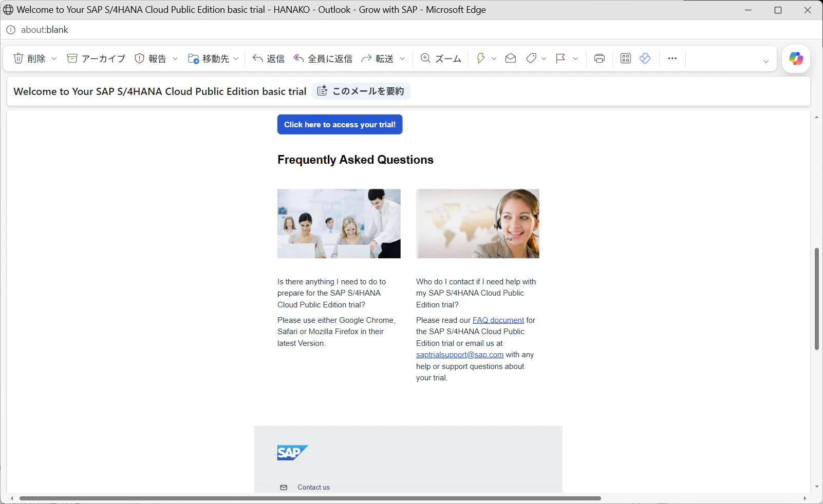Click the about:blank address text
Viewport: 823px width, 504px height.
click(x=45, y=30)
